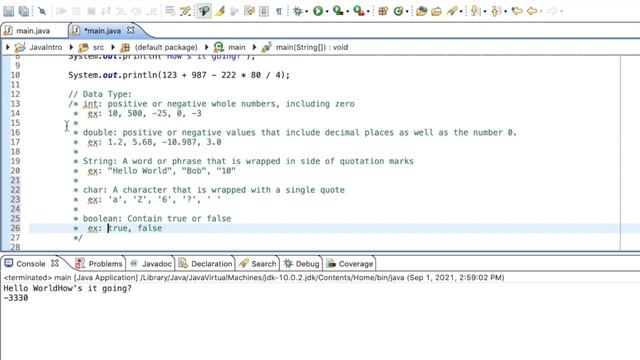Screen dimensions: 640x360
Task: Expand the arrow before main class breadcrumb
Action: 207,47
